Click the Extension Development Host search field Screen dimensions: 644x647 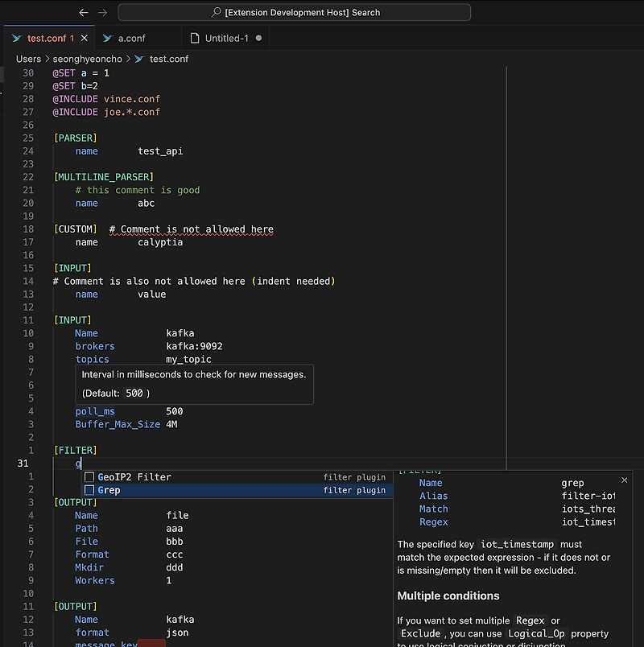(294, 11)
